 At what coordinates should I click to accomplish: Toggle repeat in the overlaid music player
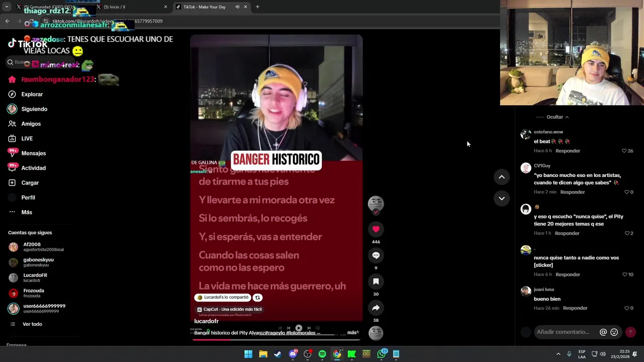(317, 328)
